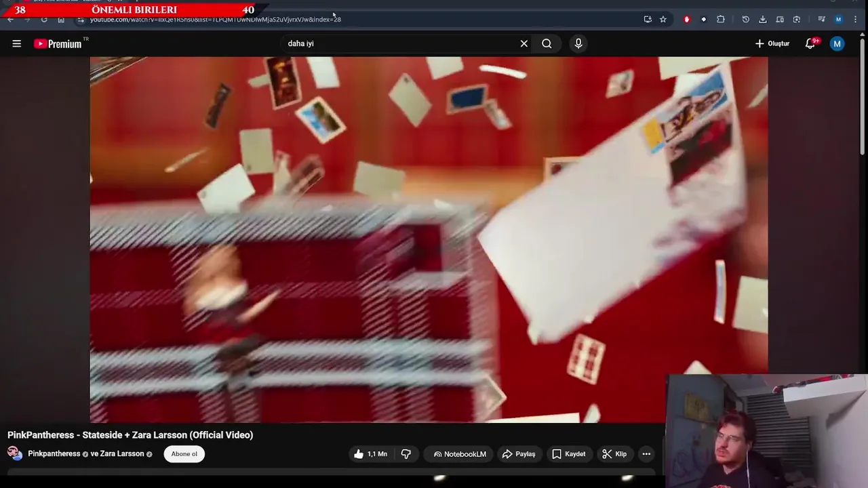This screenshot has width=868, height=488.
Task: Bookmark this page with the star
Action: [663, 20]
